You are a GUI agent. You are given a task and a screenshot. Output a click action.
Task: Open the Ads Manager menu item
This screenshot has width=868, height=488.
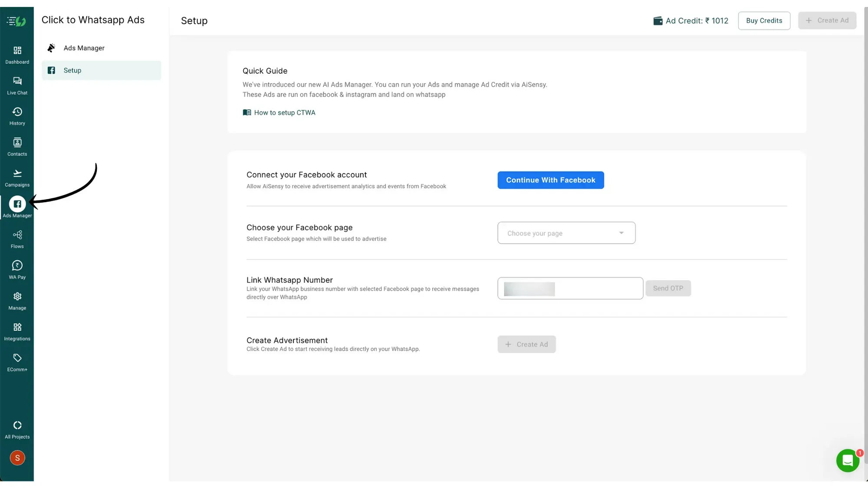point(84,48)
